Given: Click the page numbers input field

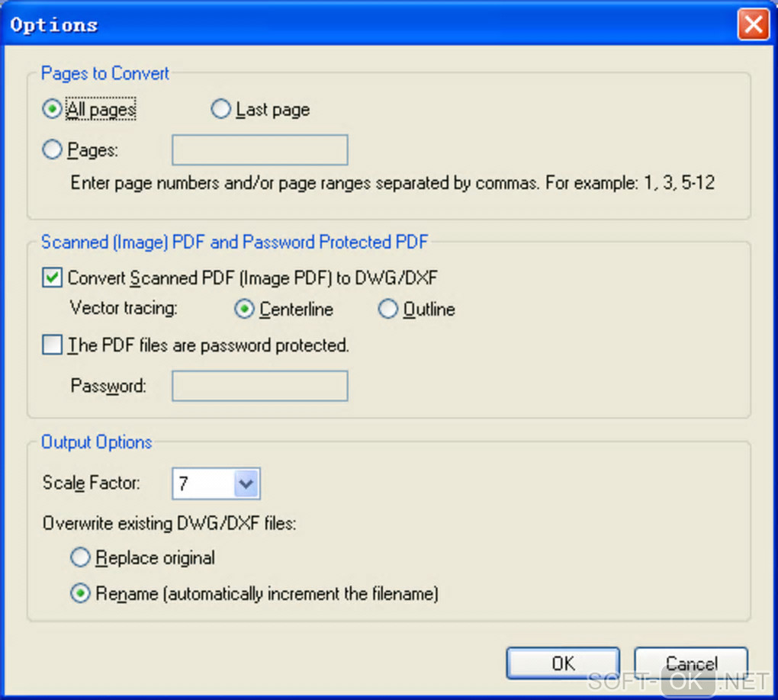Looking at the screenshot, I should pyautogui.click(x=259, y=150).
